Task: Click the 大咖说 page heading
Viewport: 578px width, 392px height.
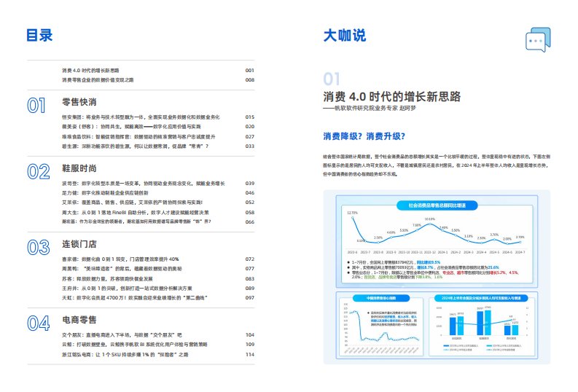Action: (x=345, y=36)
